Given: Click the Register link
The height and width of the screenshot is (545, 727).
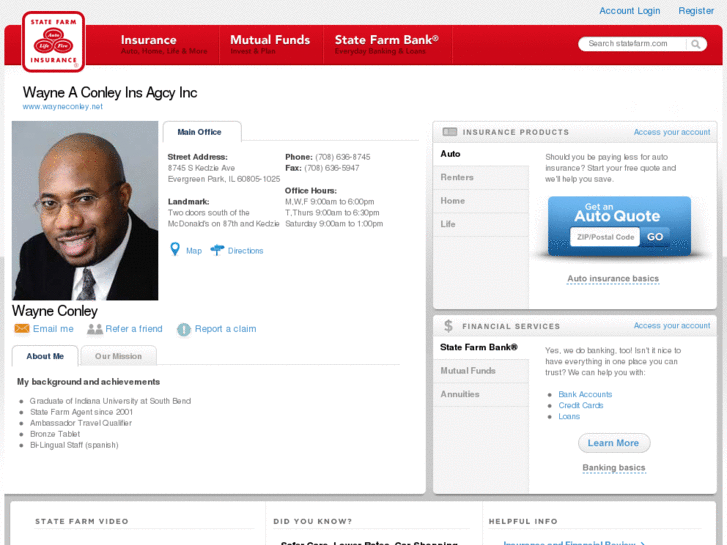Looking at the screenshot, I should (x=696, y=11).
